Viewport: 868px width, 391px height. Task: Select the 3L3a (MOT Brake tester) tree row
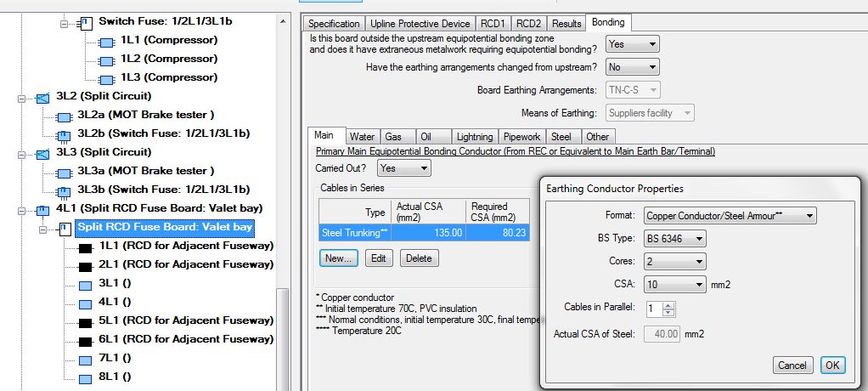coord(145,171)
